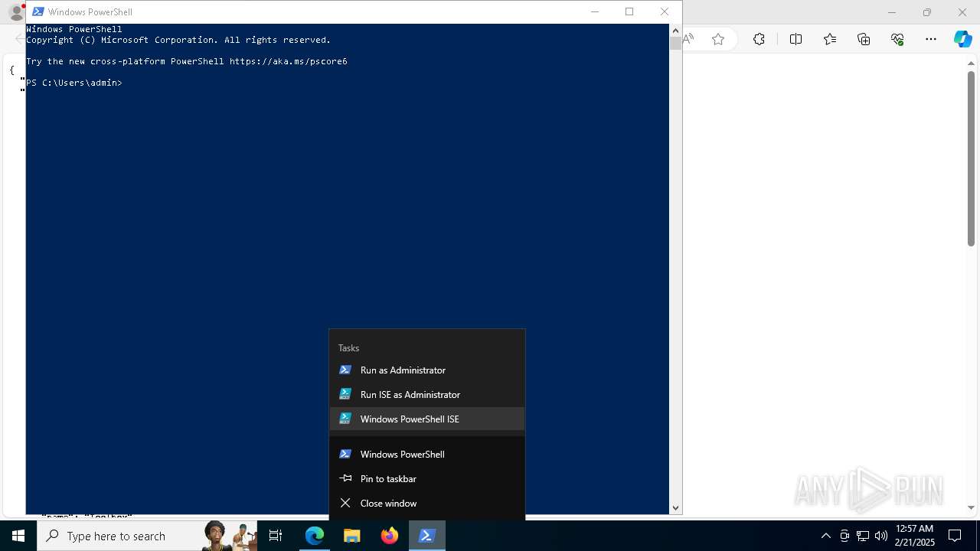Open Edge Settings and more menu
The height and width of the screenshot is (551, 980).
931,39
